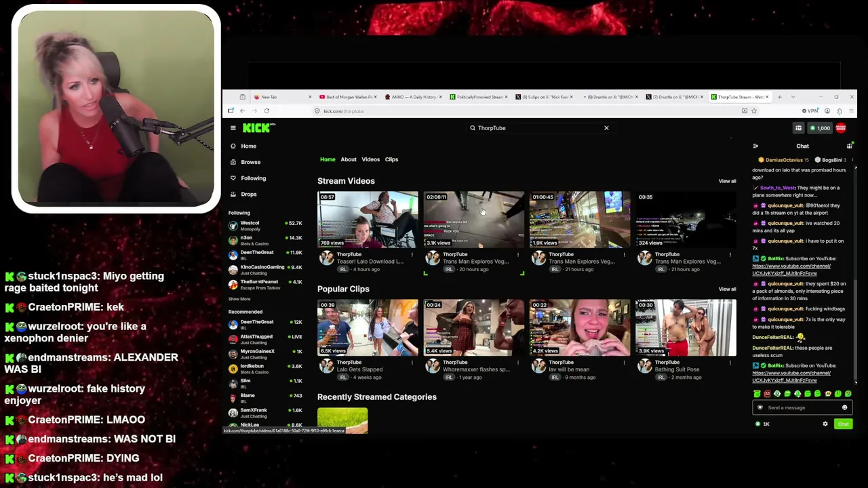Viewport: 868px width, 488px height.
Task: Open the 1,000 points balance button
Action: point(819,128)
